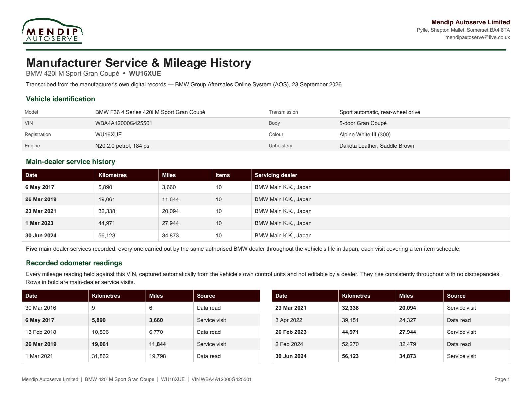Click the line 'Transcribed from the manufacturer's own digital records'
The height and width of the screenshot is (399, 532).
click(185, 84)
